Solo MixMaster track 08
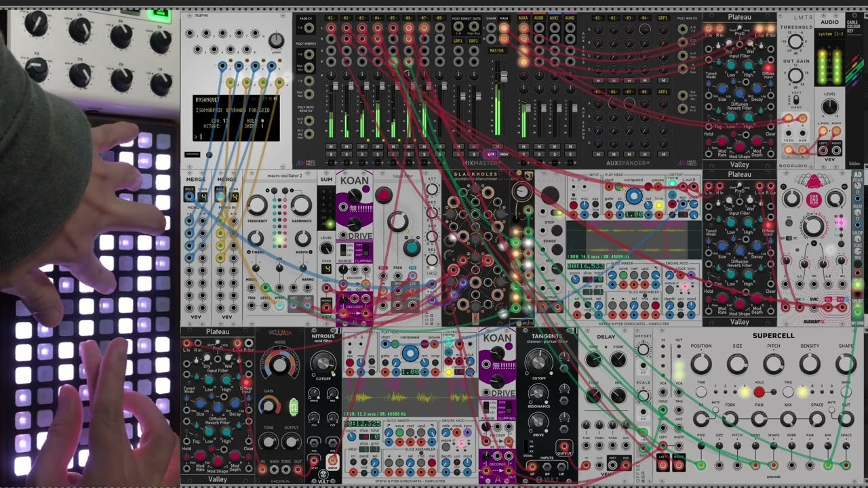The height and width of the screenshot is (488, 868). pos(440,154)
